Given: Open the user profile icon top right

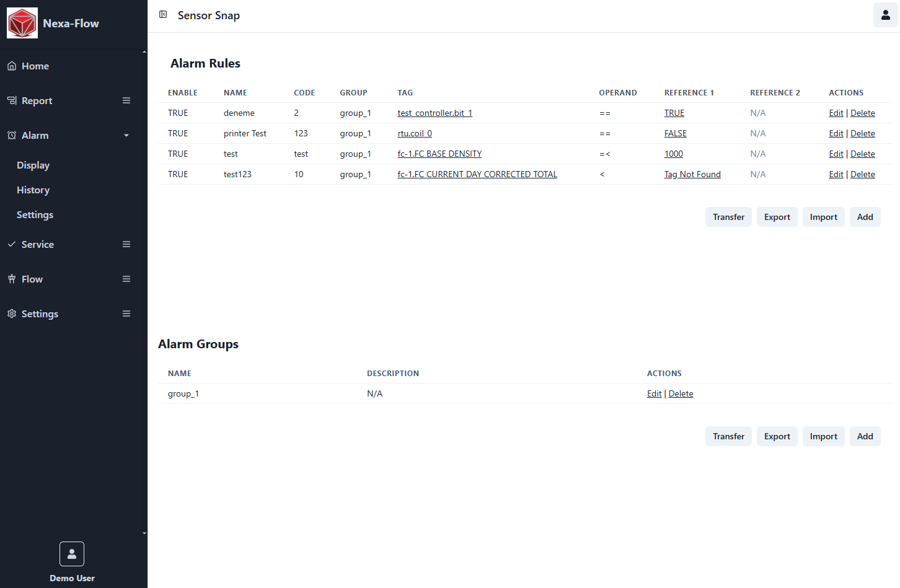Looking at the screenshot, I should [885, 15].
